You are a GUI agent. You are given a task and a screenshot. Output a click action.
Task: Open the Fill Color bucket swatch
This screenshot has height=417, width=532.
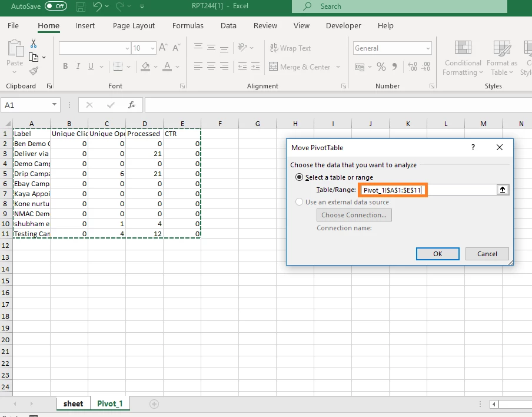(145, 66)
